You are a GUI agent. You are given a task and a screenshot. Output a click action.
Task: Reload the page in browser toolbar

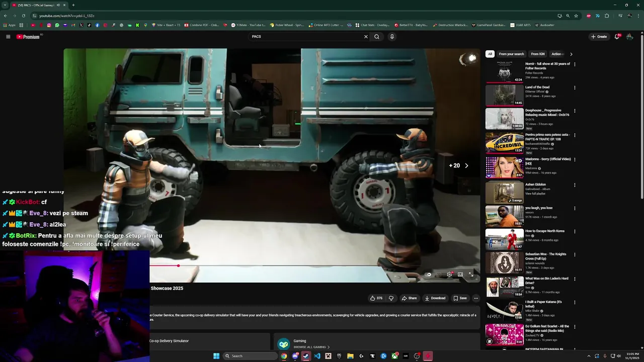23,16
